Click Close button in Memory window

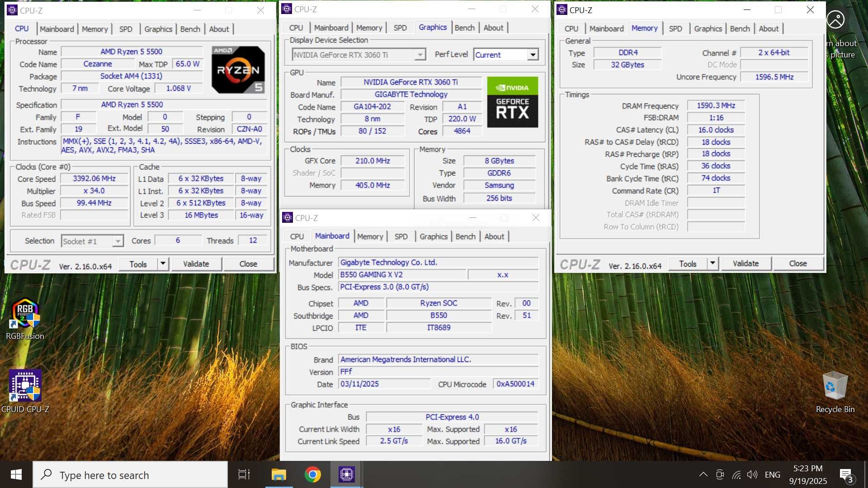pos(798,263)
